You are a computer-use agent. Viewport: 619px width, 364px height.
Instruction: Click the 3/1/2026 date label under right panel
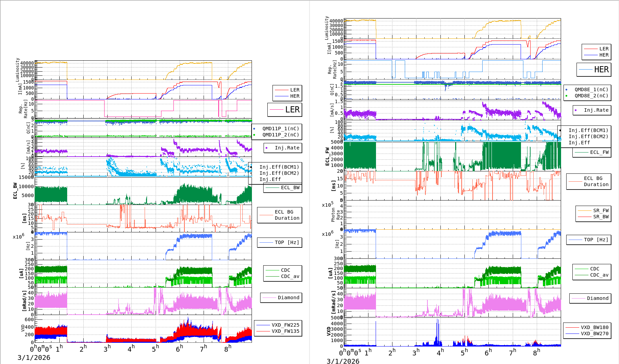pos(343,361)
